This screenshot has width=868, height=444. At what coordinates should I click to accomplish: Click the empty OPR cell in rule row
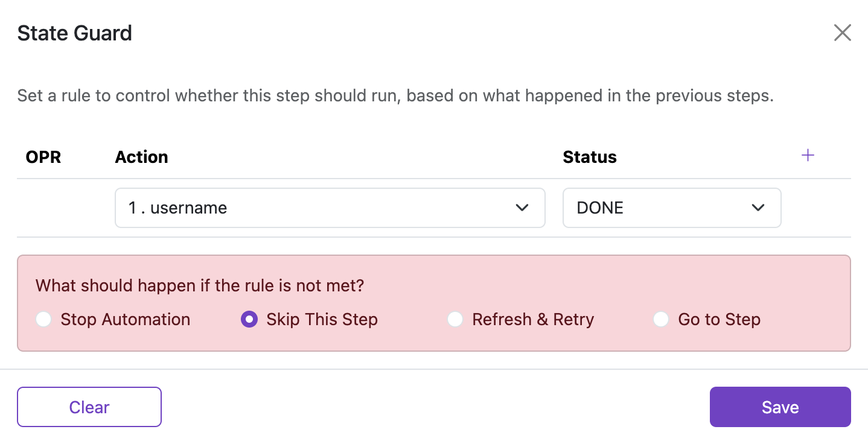[60, 208]
